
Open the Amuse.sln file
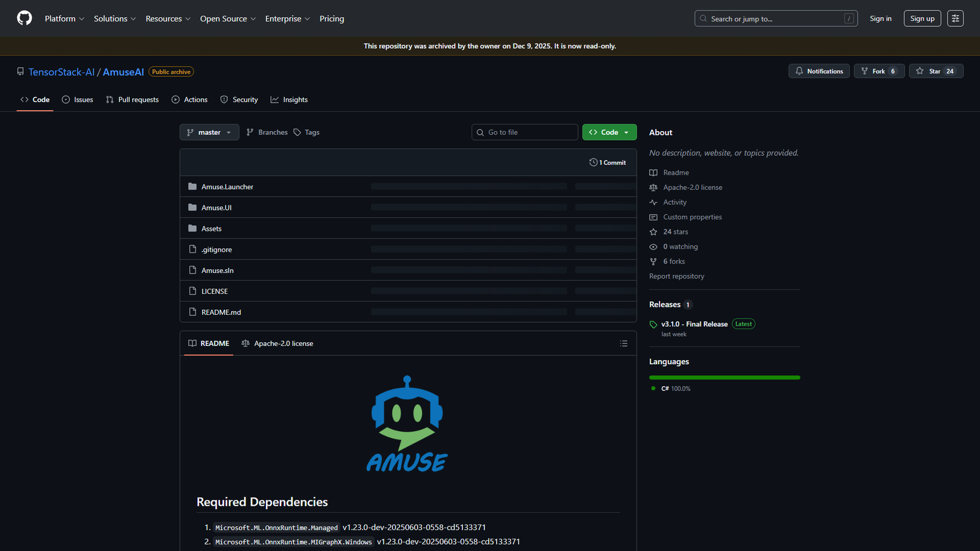tap(217, 271)
